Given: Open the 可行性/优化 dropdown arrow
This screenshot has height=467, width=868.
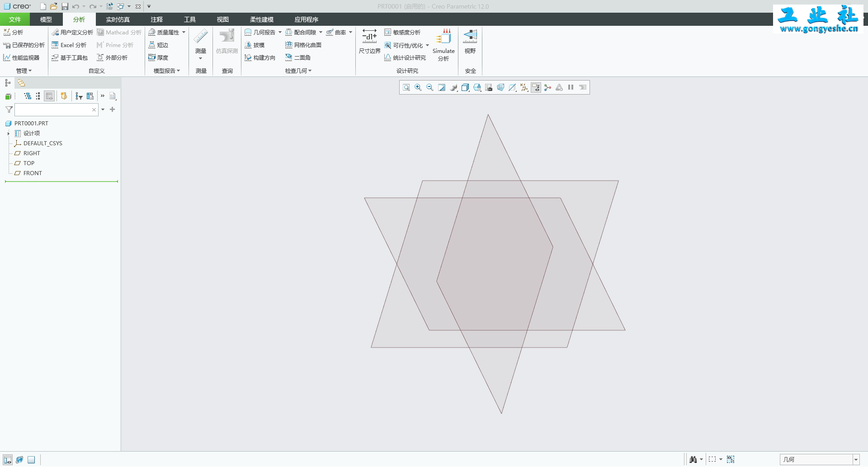Looking at the screenshot, I should coord(427,45).
